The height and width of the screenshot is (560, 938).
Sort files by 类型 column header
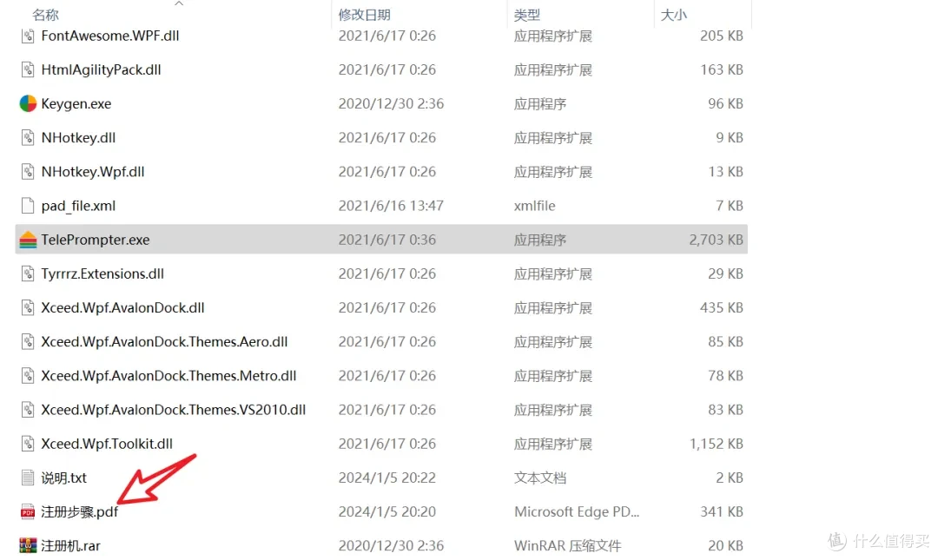(527, 15)
